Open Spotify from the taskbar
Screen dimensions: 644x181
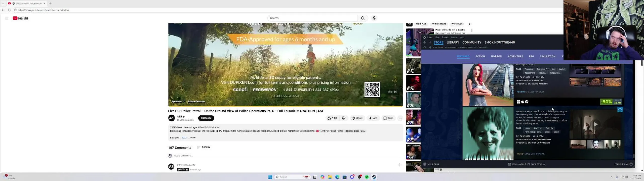[367, 177]
